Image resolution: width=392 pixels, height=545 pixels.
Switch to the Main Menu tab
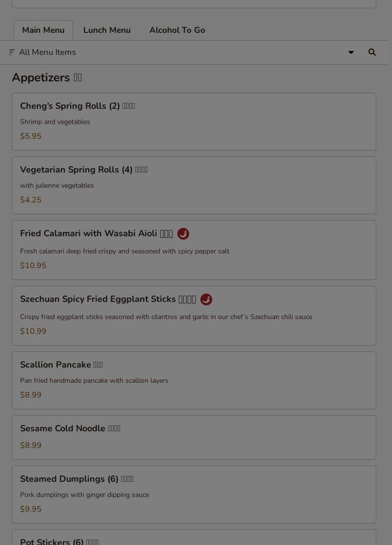[x=43, y=30]
